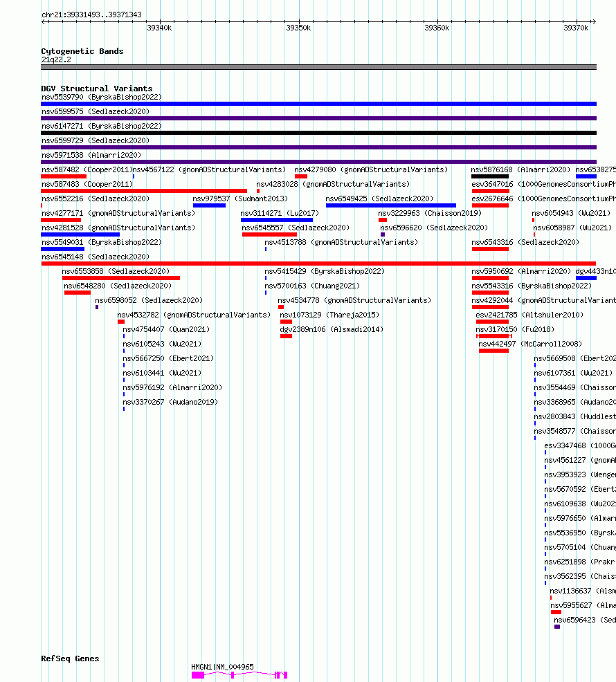
Task: Select the blue bar for nsv5539790
Action: click(x=318, y=104)
